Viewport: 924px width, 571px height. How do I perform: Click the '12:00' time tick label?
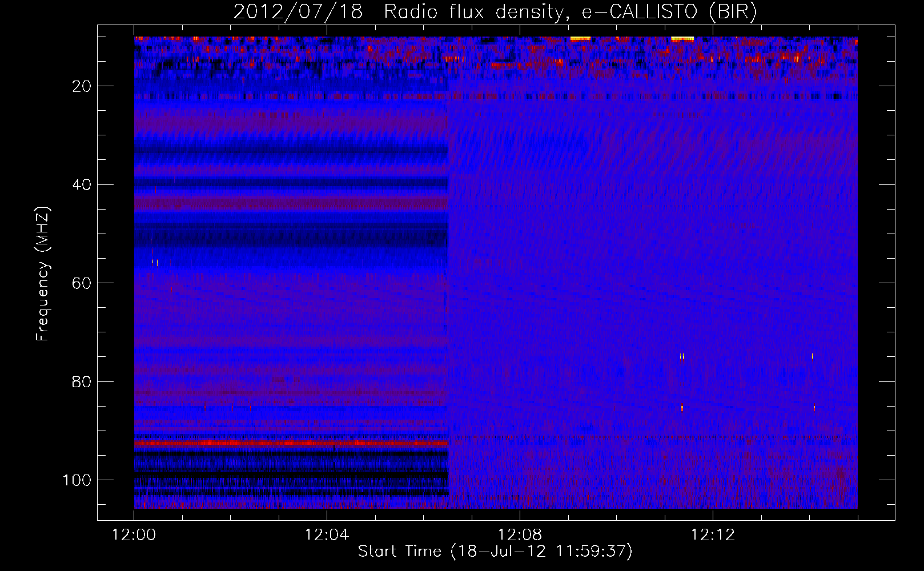pyautogui.click(x=134, y=535)
